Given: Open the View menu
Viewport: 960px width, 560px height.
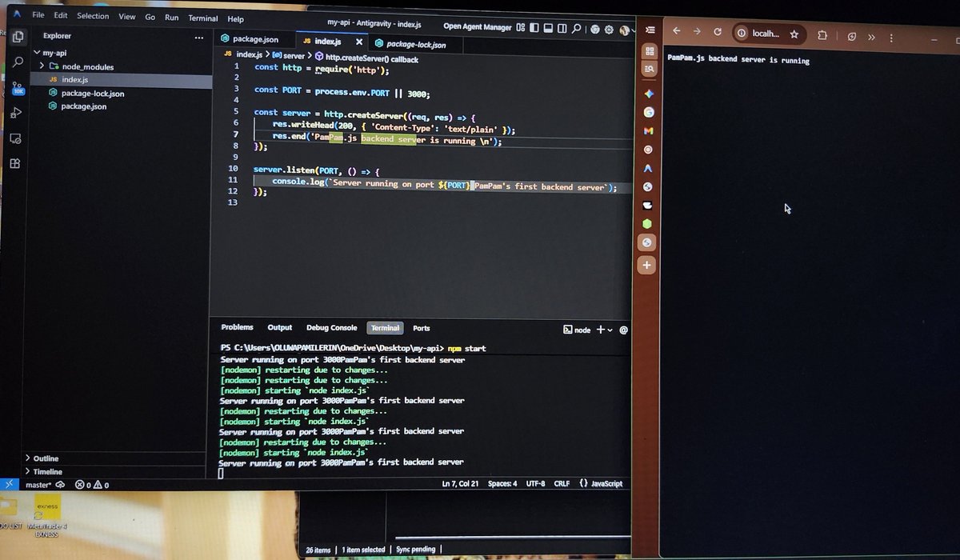Looking at the screenshot, I should tap(126, 16).
